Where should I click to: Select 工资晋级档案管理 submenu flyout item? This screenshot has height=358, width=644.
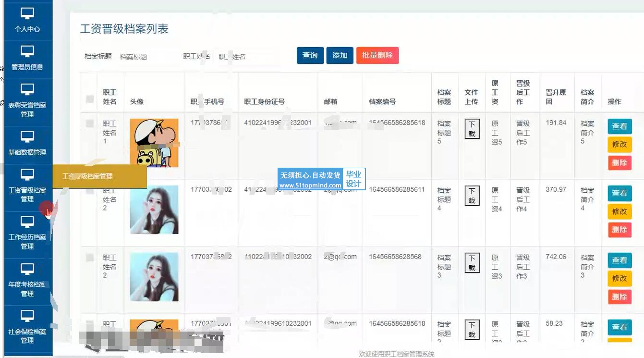(x=99, y=176)
